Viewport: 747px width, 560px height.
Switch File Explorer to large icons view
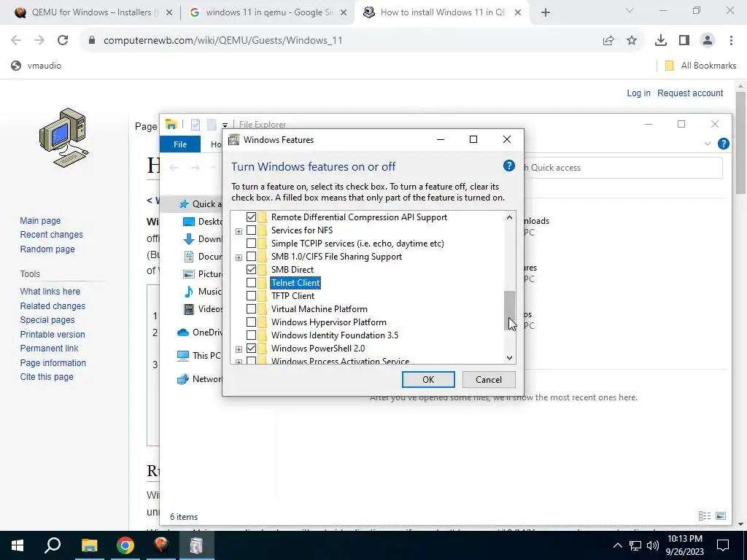tap(721, 516)
